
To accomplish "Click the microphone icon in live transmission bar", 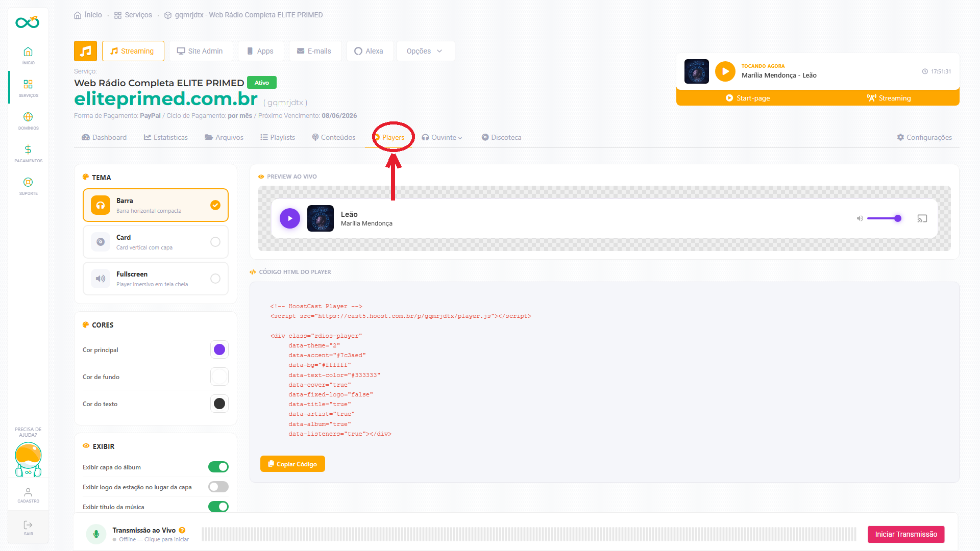I will pyautogui.click(x=96, y=534).
